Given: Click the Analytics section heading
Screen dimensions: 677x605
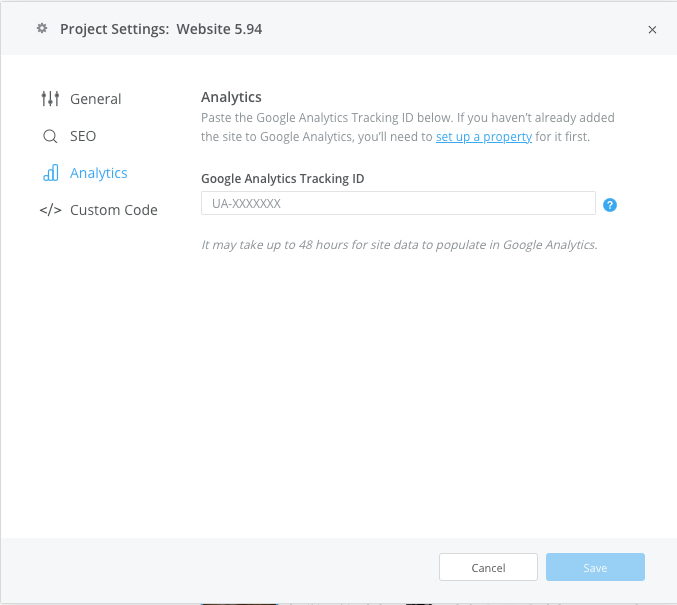Looking at the screenshot, I should [231, 97].
